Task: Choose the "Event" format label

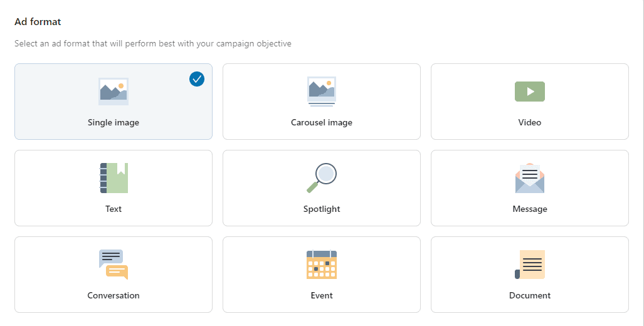Action: point(322,296)
